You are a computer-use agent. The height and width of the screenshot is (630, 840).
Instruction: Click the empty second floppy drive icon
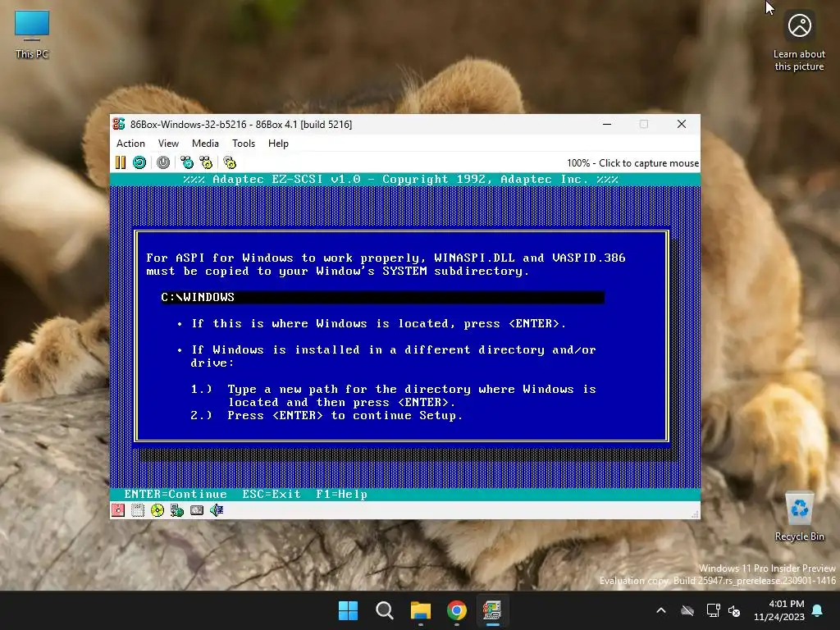[x=138, y=510]
